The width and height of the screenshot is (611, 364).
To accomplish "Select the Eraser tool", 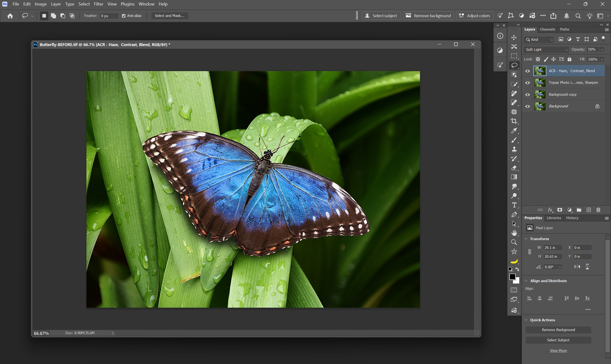I will click(514, 168).
